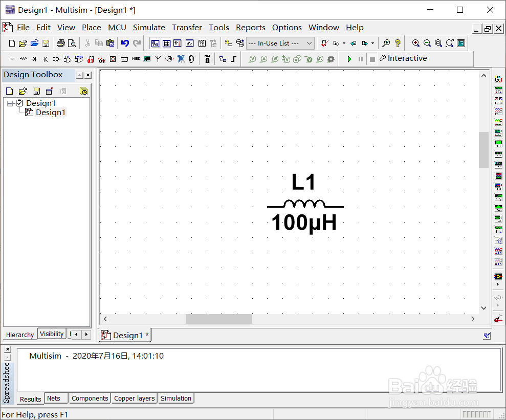Image resolution: width=506 pixels, height=420 pixels.
Task: Place an Analog op-amp component
Action: [x=56, y=59]
